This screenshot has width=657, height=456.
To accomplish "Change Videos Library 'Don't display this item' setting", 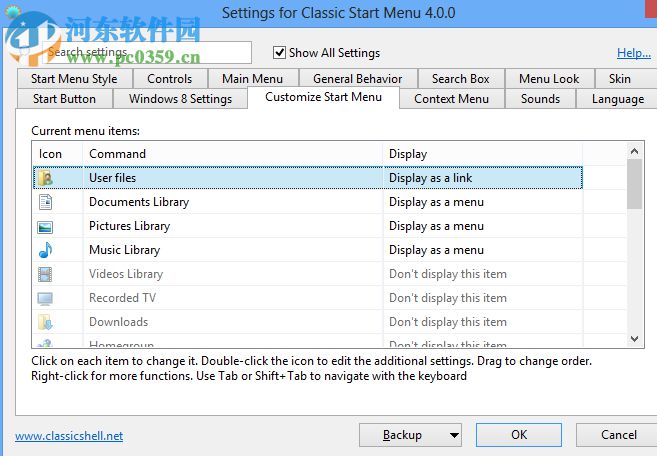I will 447,274.
